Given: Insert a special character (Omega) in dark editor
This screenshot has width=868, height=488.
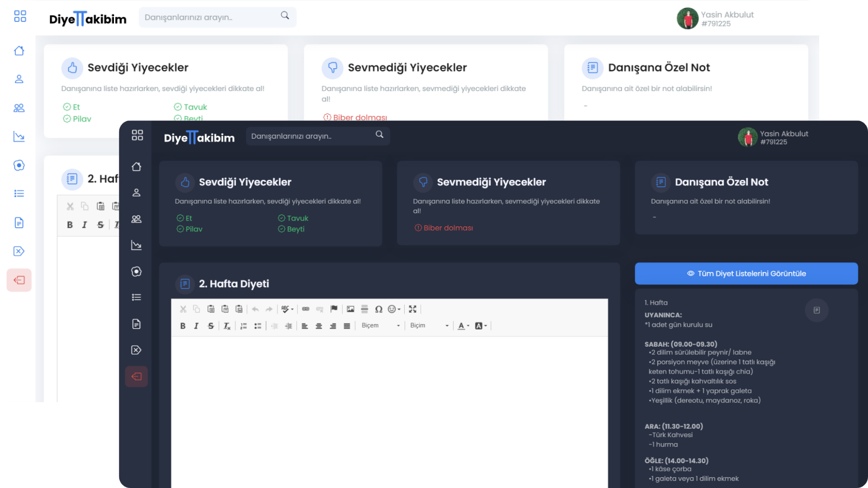Looking at the screenshot, I should click(379, 309).
